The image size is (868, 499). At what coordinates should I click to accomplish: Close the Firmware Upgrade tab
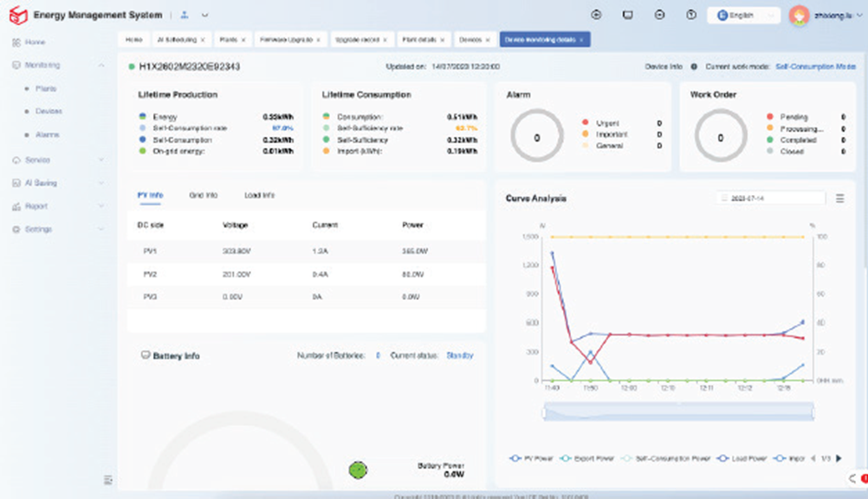pos(318,40)
